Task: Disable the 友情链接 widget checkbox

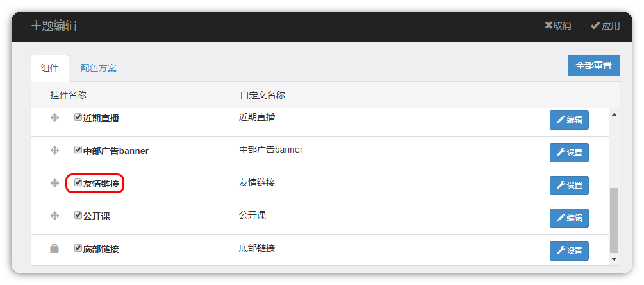Action: click(x=78, y=183)
